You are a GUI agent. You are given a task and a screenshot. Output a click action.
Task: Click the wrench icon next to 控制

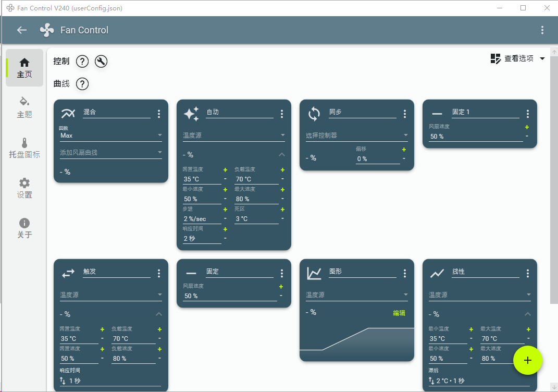pyautogui.click(x=101, y=62)
